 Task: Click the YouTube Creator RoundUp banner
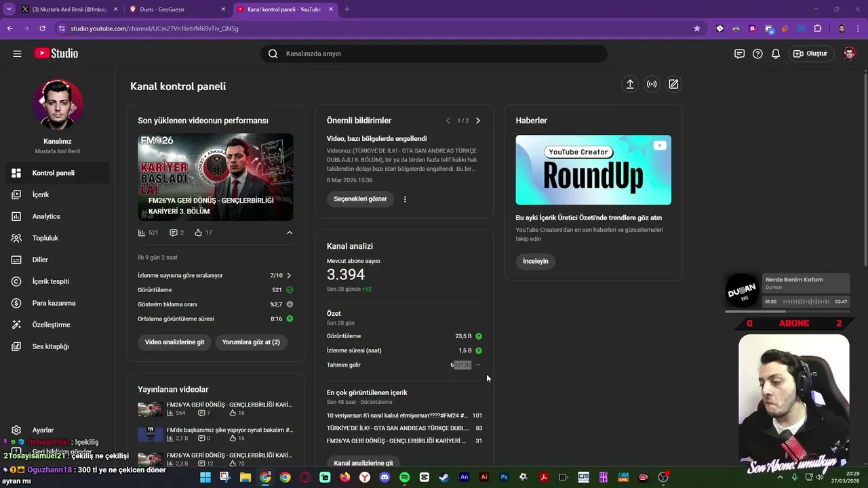pos(593,169)
